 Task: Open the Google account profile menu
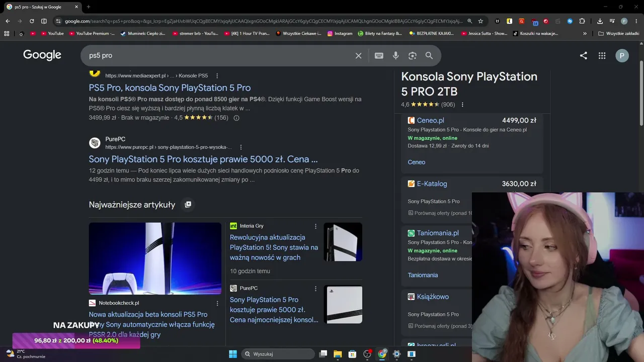(622, 56)
